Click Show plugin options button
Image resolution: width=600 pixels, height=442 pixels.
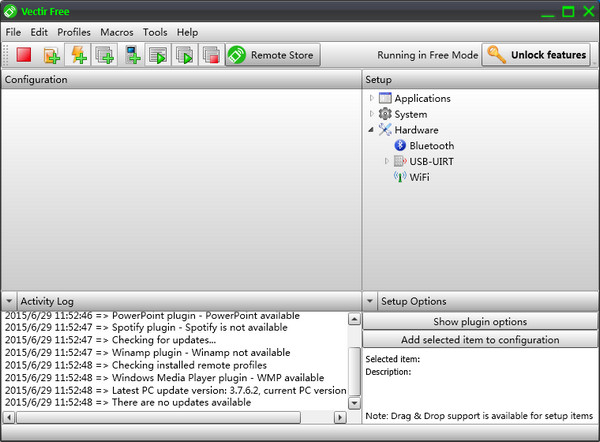tap(480, 321)
